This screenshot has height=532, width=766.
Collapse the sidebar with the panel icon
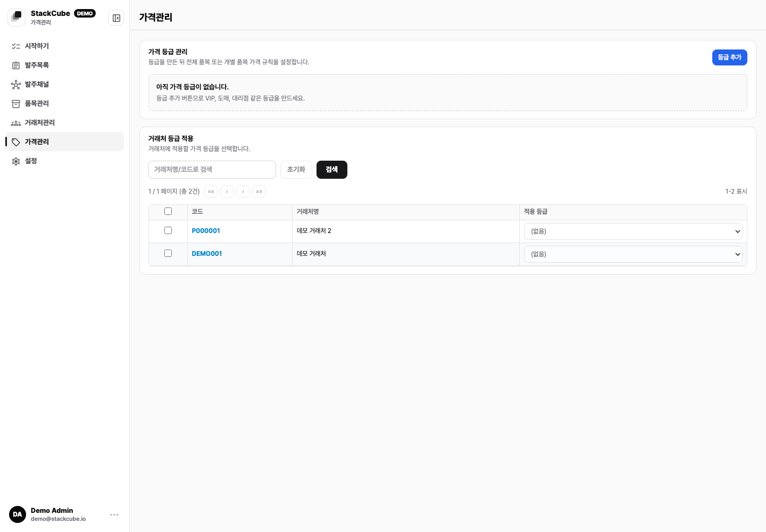pyautogui.click(x=116, y=18)
